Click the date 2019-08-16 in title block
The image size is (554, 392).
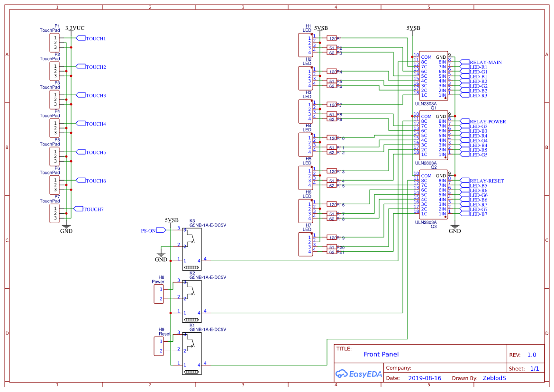click(424, 378)
